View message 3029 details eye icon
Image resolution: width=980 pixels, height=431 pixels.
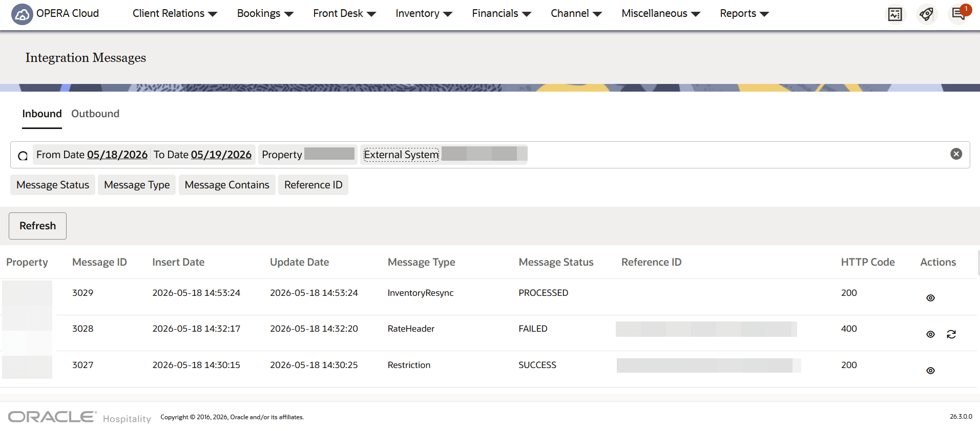click(930, 298)
